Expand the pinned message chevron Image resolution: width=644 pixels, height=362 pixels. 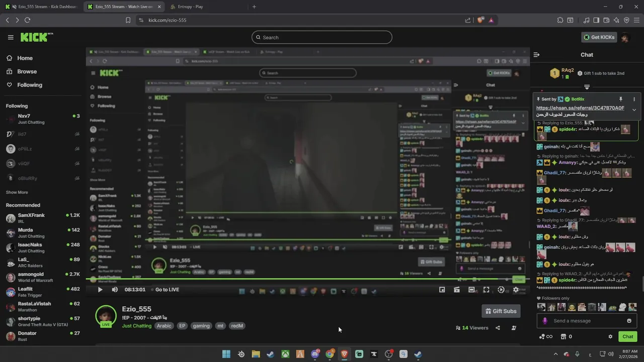pos(634,110)
